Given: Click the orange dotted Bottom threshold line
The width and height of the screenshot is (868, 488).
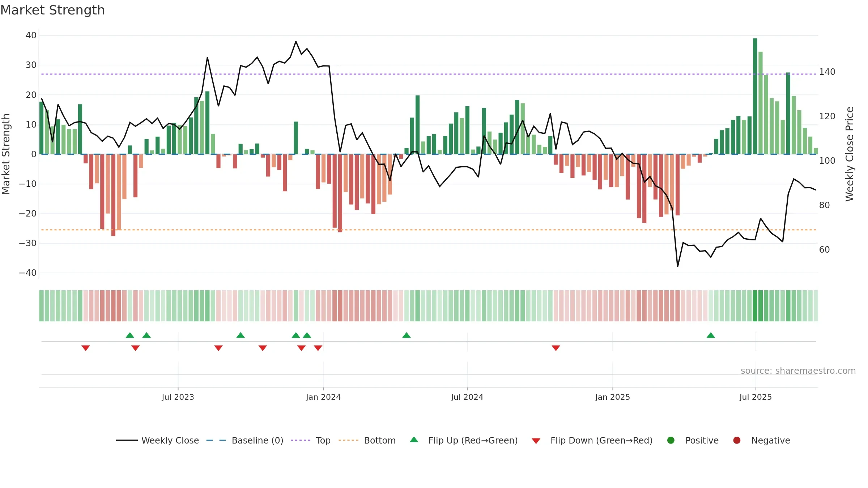Looking at the screenshot, I should point(429,230).
